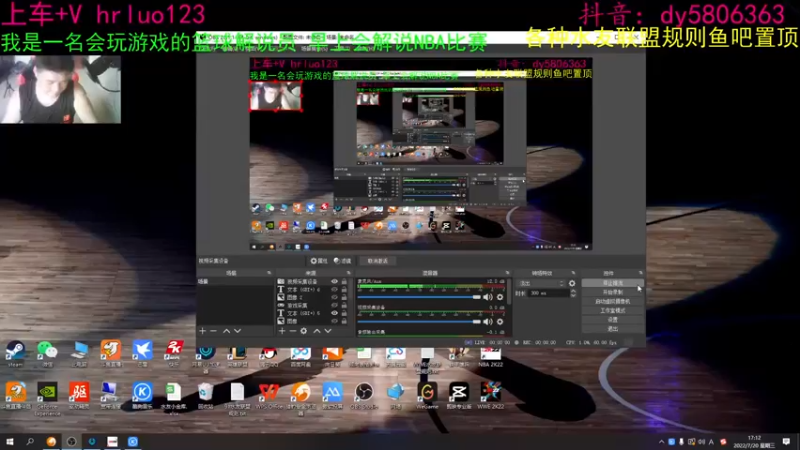Toggle visibility of 文本 (GDI+) 5 source
800x450 pixels.
334,313
